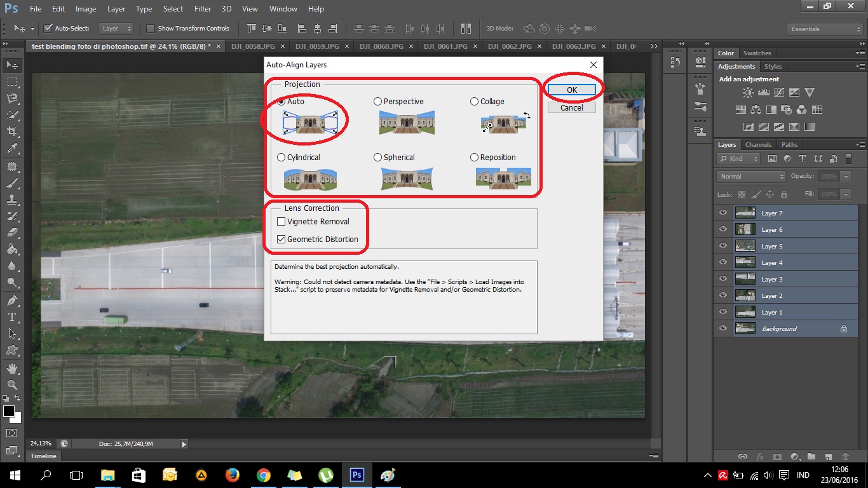Open the Adjustments panel options menu
Viewport: 868px width, 488px height.
pos(860,67)
